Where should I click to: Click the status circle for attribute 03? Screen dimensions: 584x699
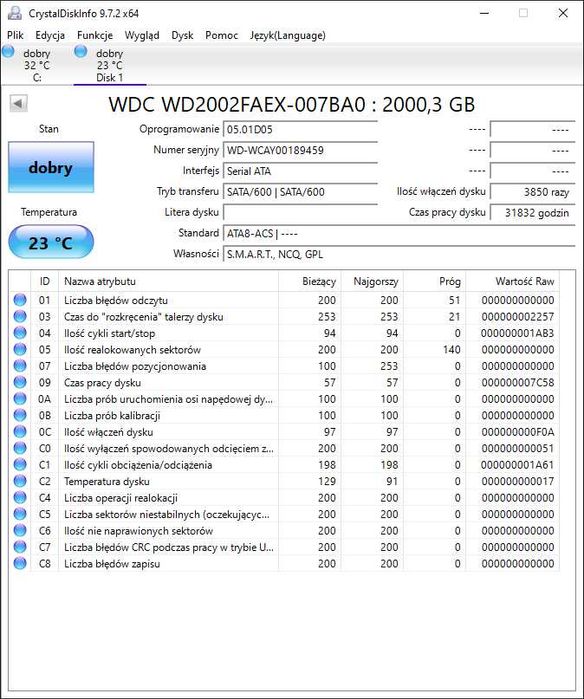coord(20,317)
